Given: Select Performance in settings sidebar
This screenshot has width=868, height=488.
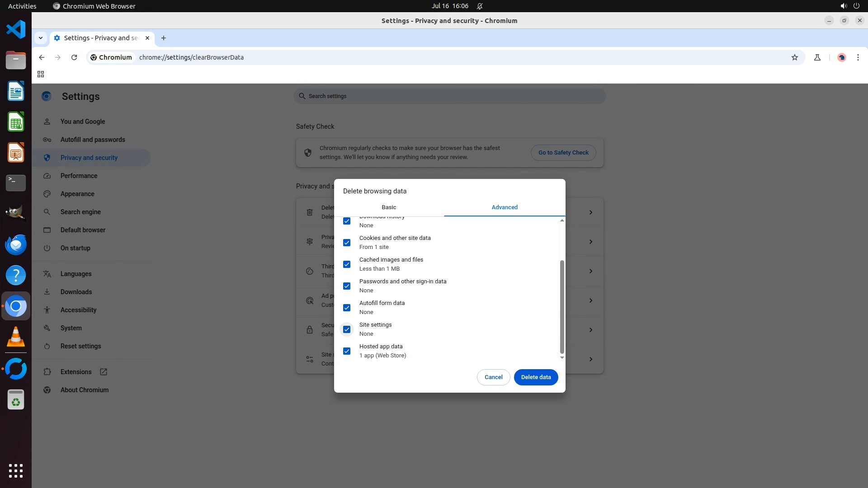Looking at the screenshot, I should click(79, 176).
